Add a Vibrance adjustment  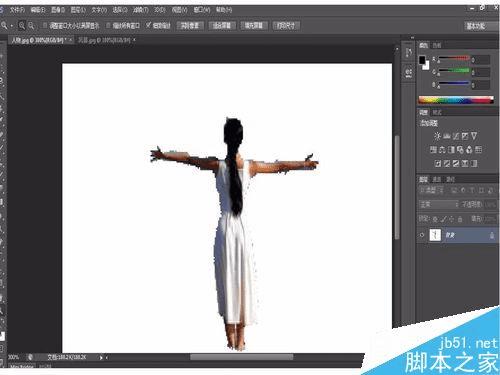click(x=474, y=136)
